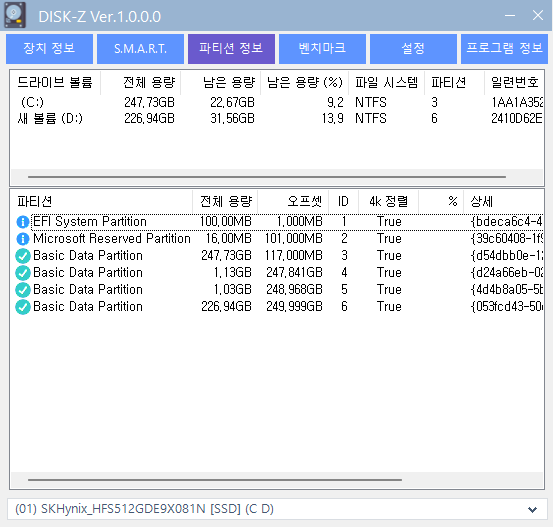Viewport: 553px width, 527px height.
Task: Click the checkmark icon of the 226,94GB partition
Action: click(x=23, y=307)
